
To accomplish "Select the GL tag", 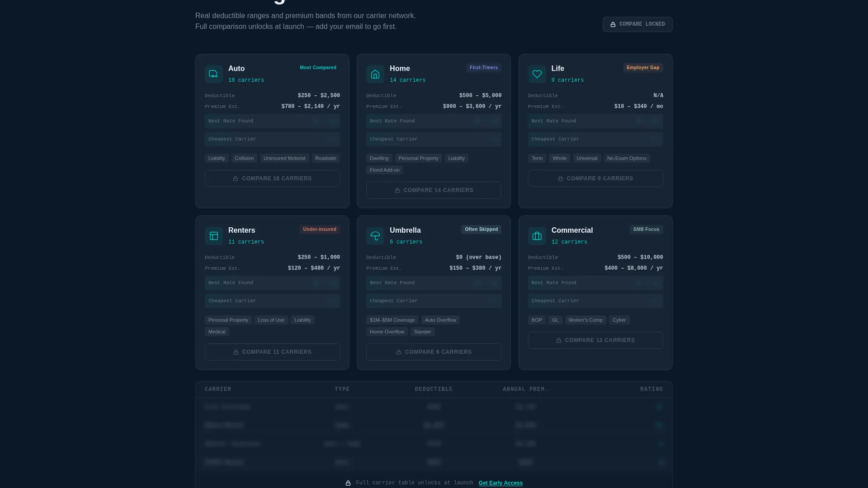I will pyautogui.click(x=555, y=320).
